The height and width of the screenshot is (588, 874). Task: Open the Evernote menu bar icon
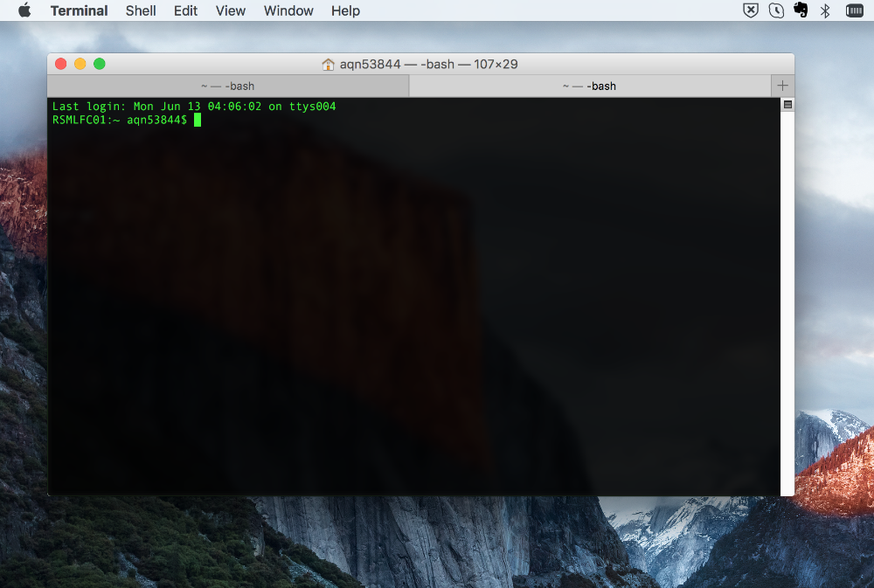click(x=800, y=10)
